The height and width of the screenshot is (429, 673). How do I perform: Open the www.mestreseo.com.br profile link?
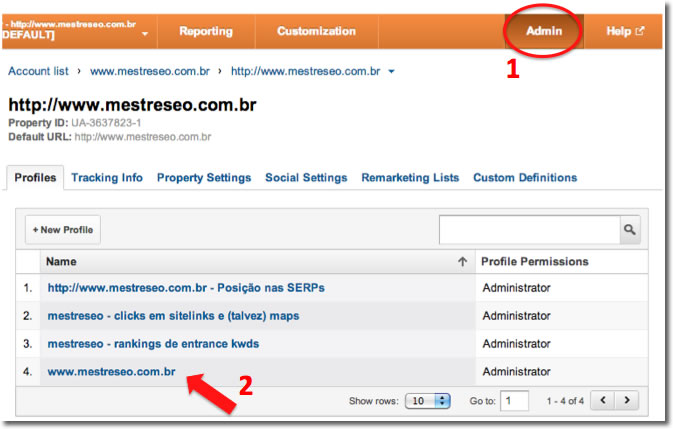click(x=111, y=372)
